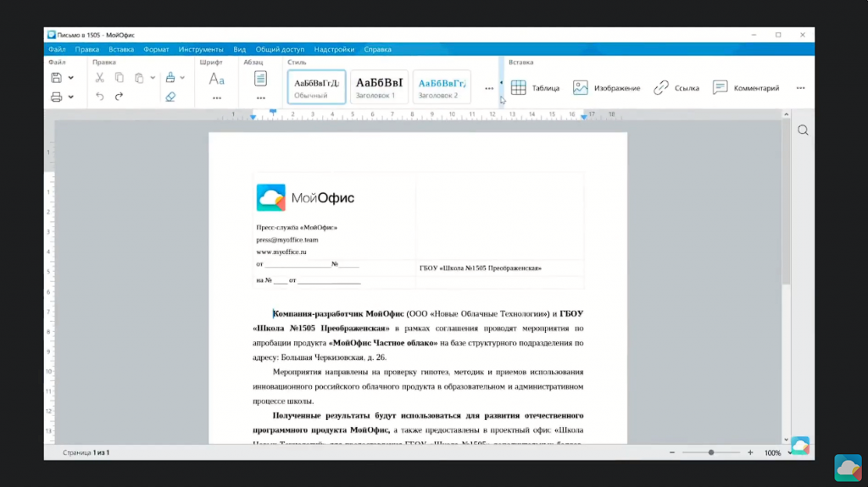Screen dimensions: 868x487
Task: Click the press@myoffice.team email text
Action: (287, 240)
